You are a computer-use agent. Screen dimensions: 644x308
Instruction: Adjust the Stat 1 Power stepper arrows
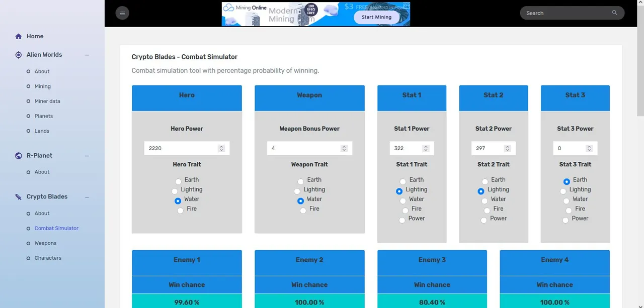click(x=426, y=148)
